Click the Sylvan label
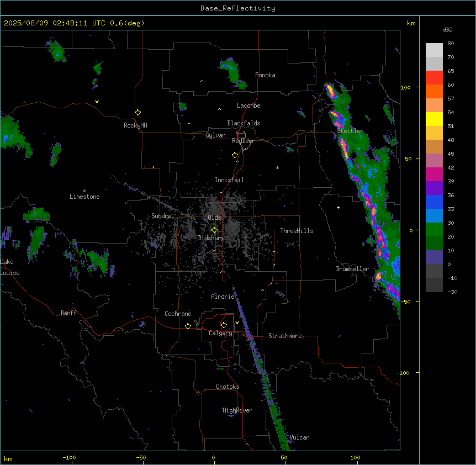The image size is (476, 465). [215, 135]
